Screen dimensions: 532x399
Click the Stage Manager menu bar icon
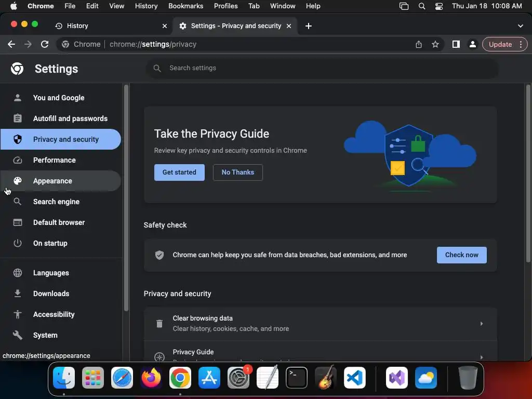coord(404,6)
